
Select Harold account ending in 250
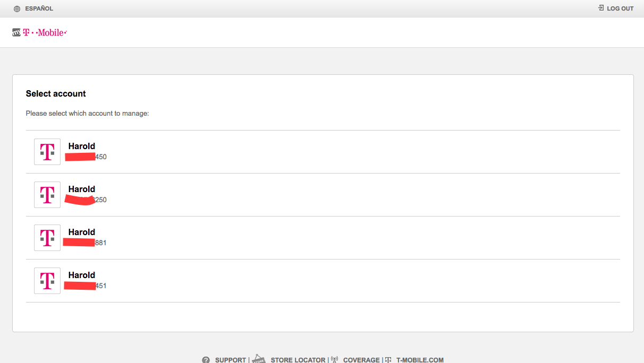[x=323, y=195]
